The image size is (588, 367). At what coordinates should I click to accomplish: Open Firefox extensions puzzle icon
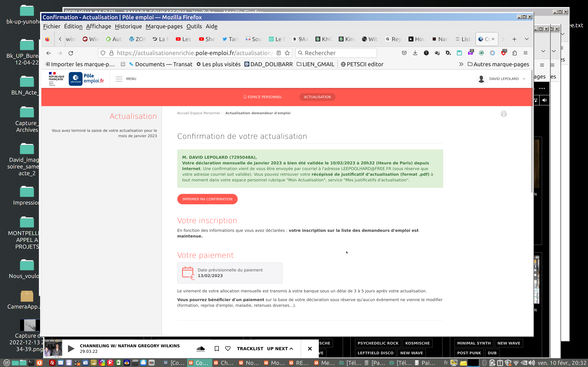[x=514, y=53]
